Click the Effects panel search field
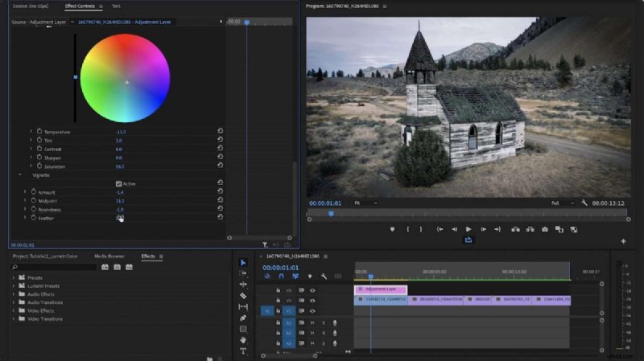The image size is (644, 361). [x=54, y=267]
